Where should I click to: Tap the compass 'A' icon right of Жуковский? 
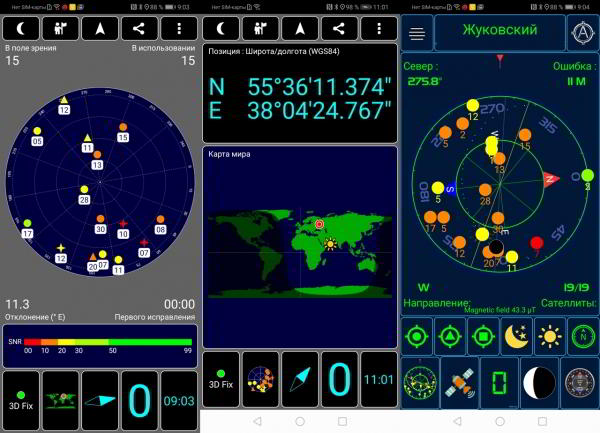tap(580, 33)
